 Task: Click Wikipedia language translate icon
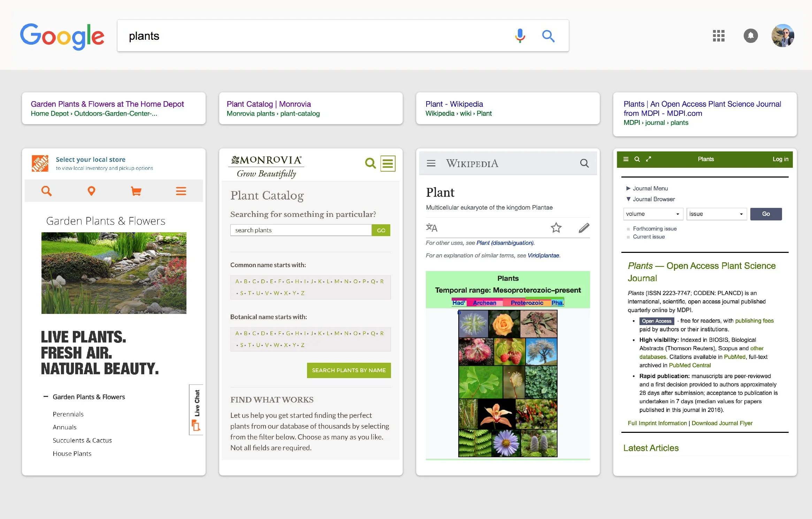[431, 228]
